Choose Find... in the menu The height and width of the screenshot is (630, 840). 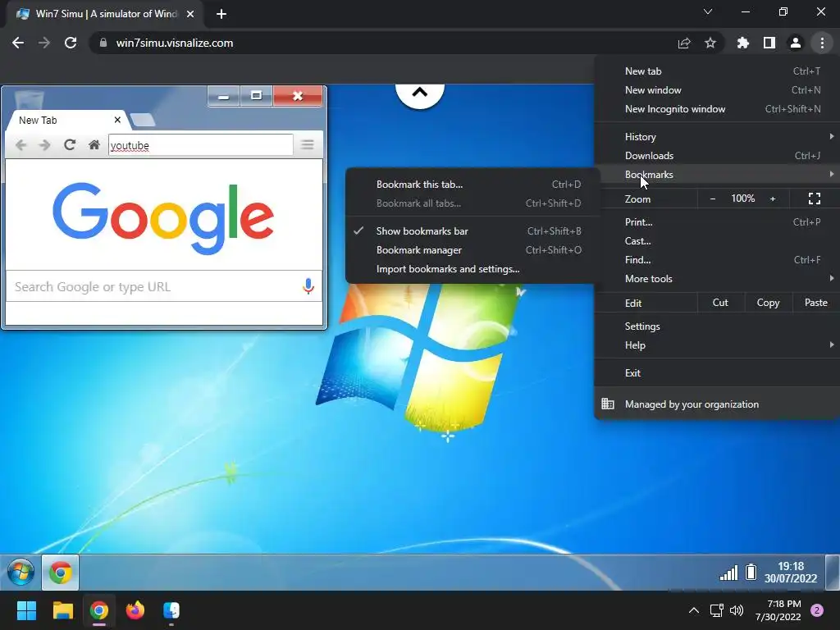[x=717, y=260]
